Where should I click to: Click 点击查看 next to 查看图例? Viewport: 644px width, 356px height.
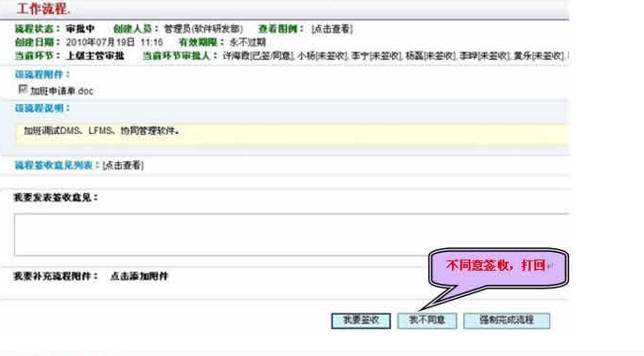[332, 29]
